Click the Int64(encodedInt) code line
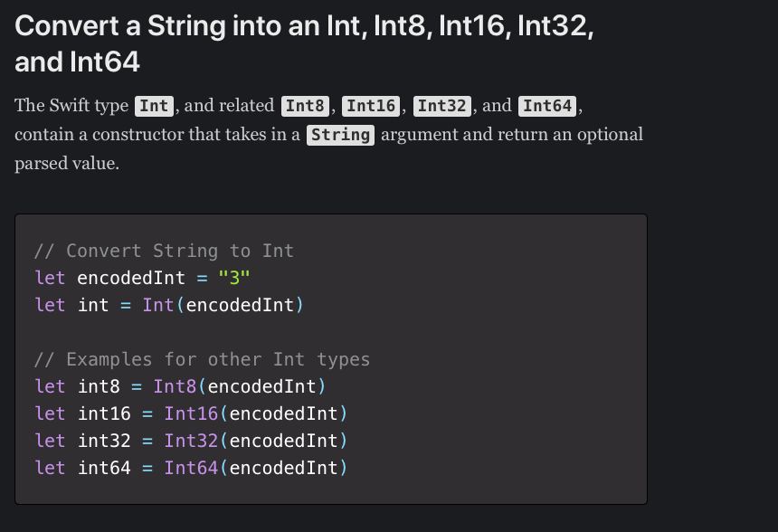The width and height of the screenshot is (778, 532). point(191,468)
